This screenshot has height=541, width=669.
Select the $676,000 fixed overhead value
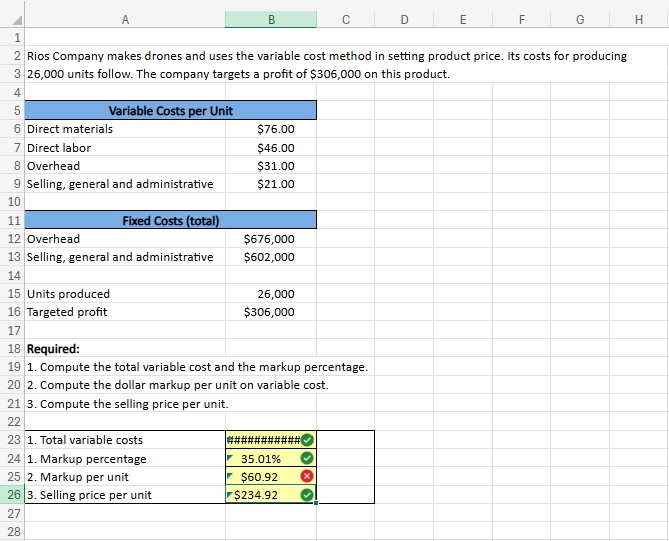click(x=271, y=239)
